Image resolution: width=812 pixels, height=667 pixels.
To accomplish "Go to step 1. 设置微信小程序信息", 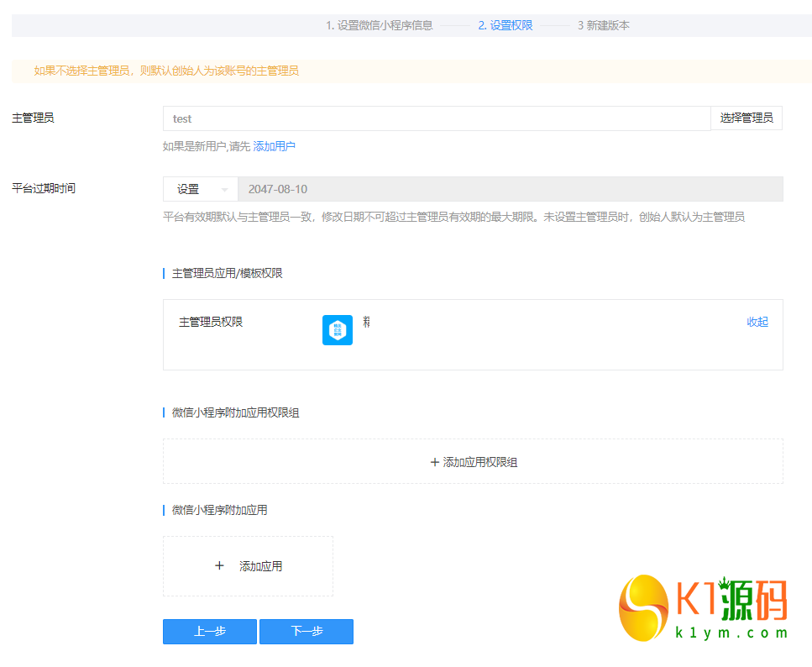I will coord(379,25).
